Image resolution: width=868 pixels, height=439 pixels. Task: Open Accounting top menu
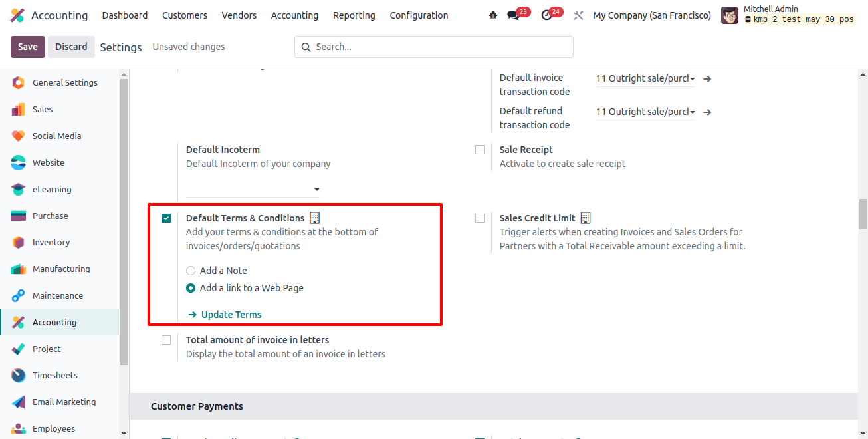(x=294, y=15)
